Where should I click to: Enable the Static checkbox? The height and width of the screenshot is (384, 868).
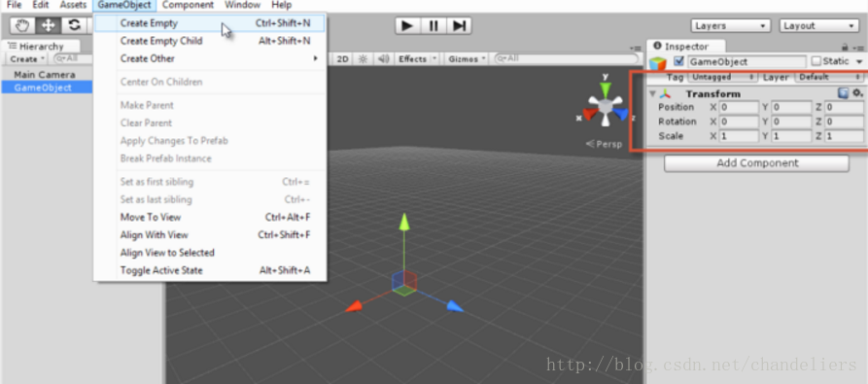(x=816, y=61)
